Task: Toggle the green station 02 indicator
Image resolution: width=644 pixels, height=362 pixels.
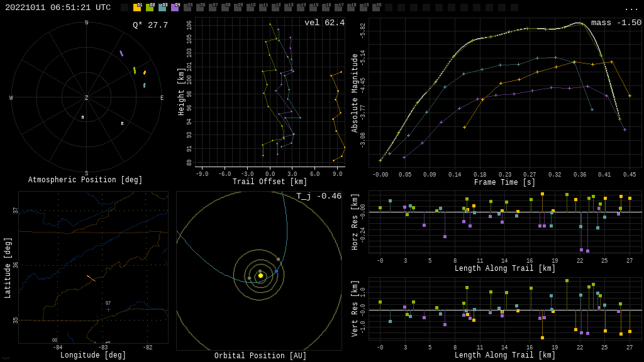Action: coord(150,8)
